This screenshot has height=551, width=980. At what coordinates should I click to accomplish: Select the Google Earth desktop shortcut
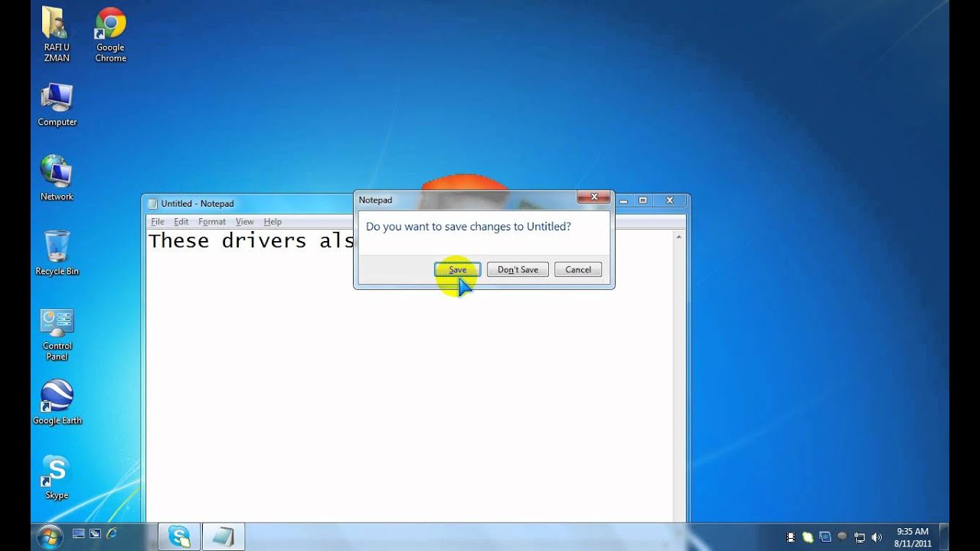(57, 403)
